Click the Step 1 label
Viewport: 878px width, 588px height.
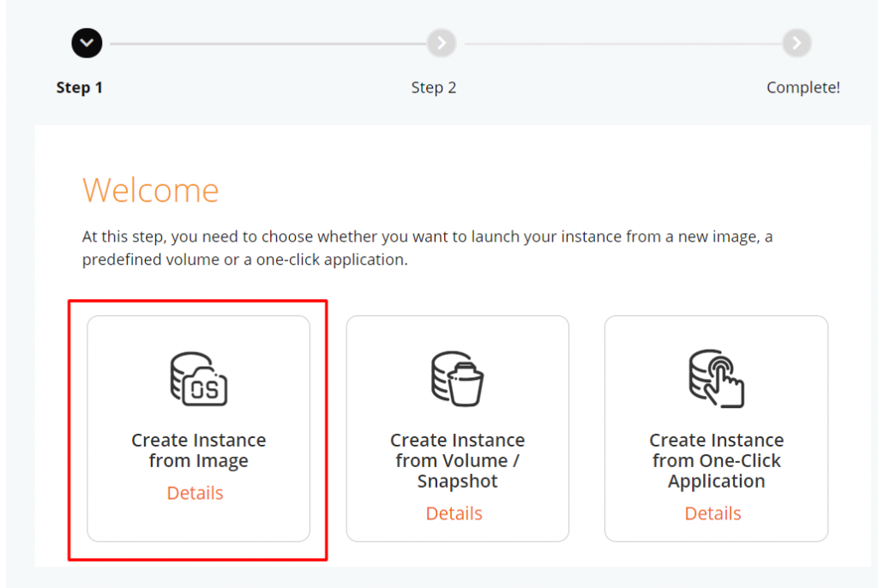pos(79,88)
